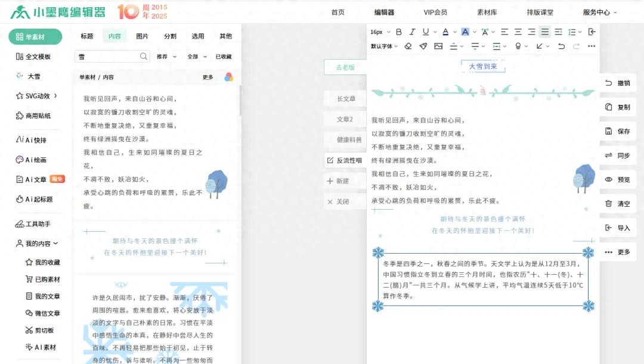
Task: Toggle center text alignment
Action: click(518, 32)
